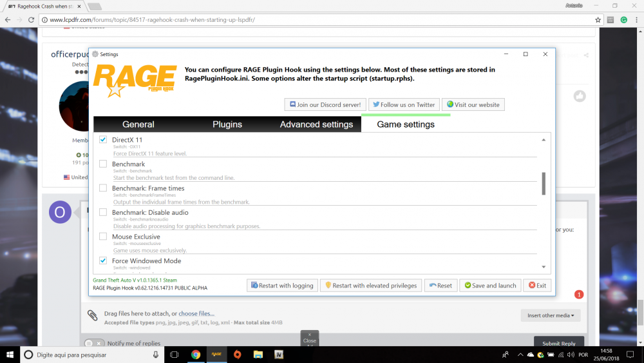
Task: Open the Action Center notifications
Action: [630, 355]
